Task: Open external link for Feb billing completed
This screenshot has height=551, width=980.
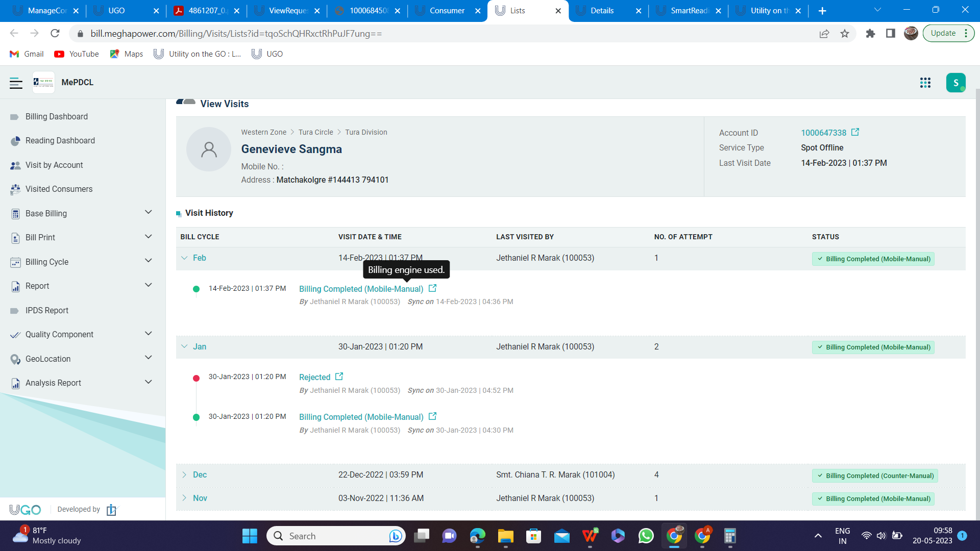Action: 432,288
